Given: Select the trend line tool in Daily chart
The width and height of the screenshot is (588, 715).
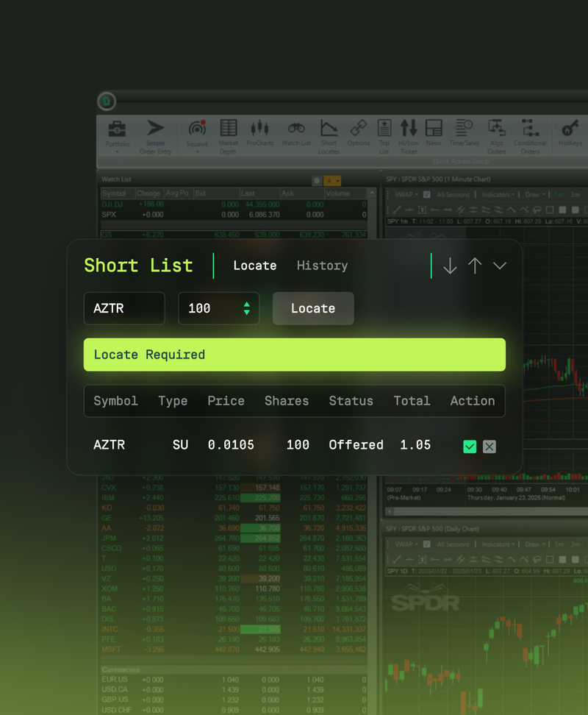Looking at the screenshot, I should tap(397, 560).
